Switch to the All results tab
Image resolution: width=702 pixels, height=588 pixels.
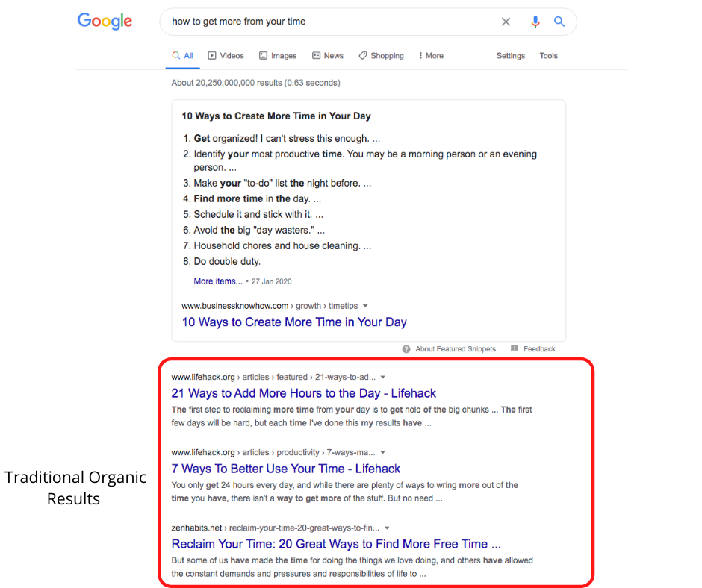pyautogui.click(x=182, y=55)
